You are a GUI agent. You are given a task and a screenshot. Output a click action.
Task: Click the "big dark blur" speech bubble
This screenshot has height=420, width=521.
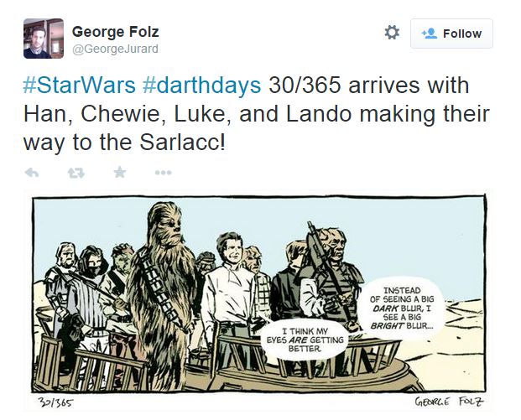click(402, 309)
